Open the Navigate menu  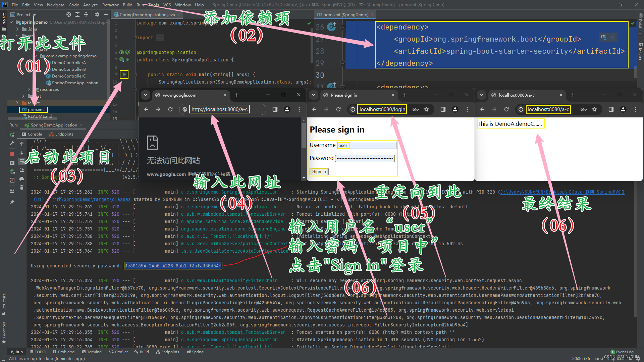point(55,5)
